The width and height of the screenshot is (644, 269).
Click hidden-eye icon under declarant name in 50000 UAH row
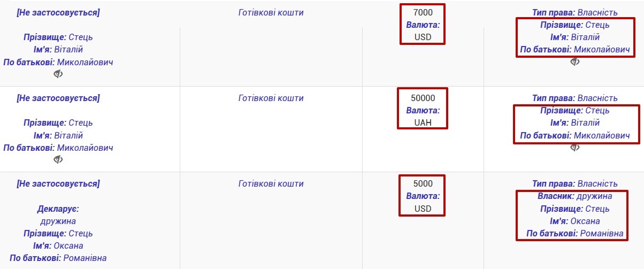58,159
